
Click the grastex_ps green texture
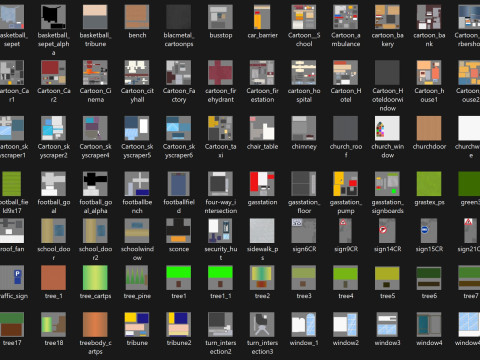pos(429,184)
